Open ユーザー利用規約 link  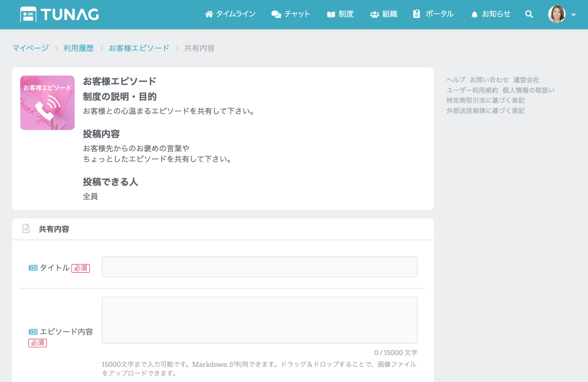pyautogui.click(x=472, y=90)
